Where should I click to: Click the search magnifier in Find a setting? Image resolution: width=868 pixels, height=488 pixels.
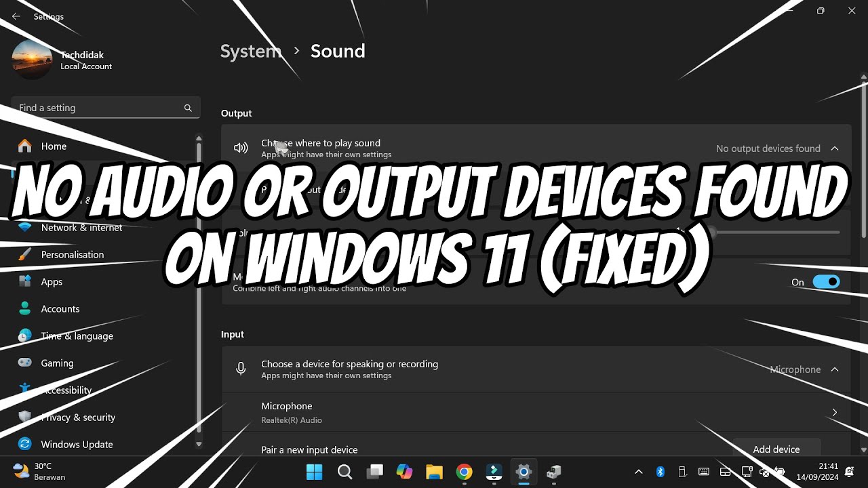pos(188,108)
